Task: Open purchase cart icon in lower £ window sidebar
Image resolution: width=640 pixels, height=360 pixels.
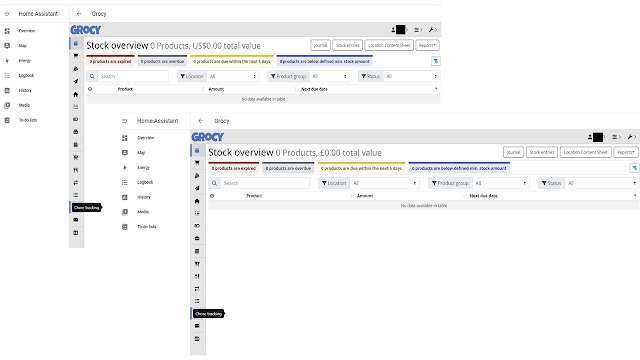Action: tap(197, 264)
